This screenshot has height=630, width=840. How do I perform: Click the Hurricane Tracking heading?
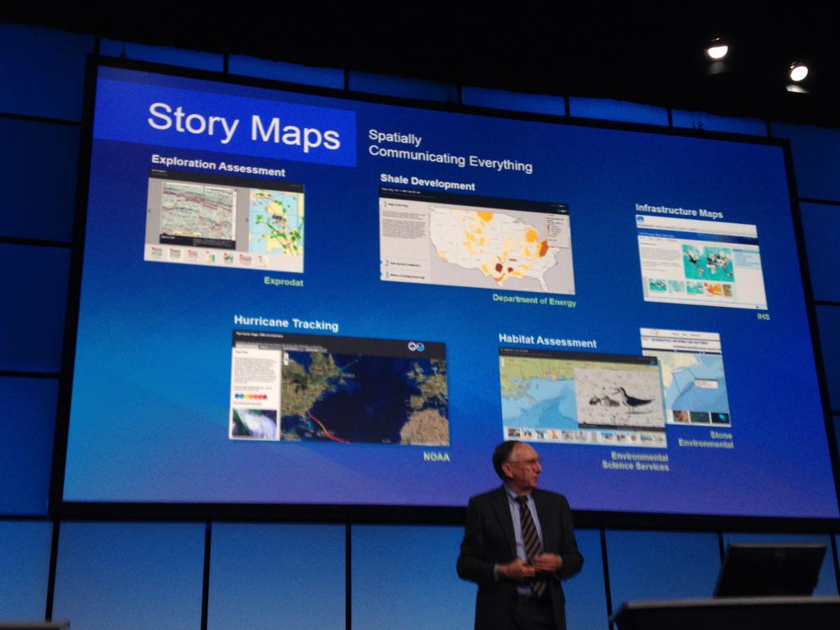[286, 323]
